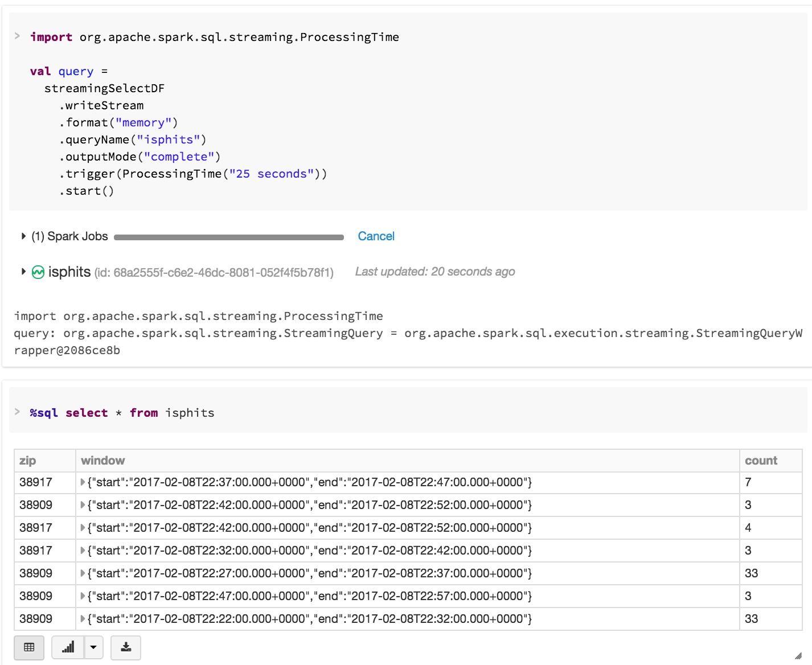
Task: Click the green isphits streaming status icon
Action: [x=38, y=272]
